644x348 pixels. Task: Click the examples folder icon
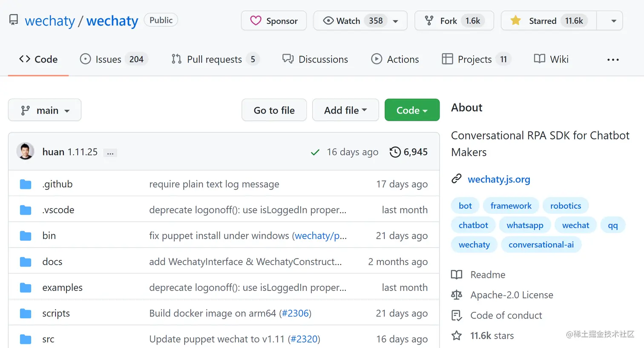pyautogui.click(x=26, y=288)
